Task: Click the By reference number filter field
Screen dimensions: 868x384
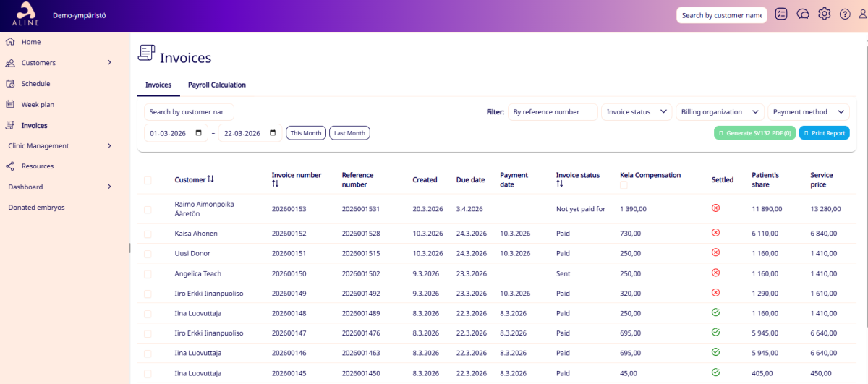Action: coord(553,112)
